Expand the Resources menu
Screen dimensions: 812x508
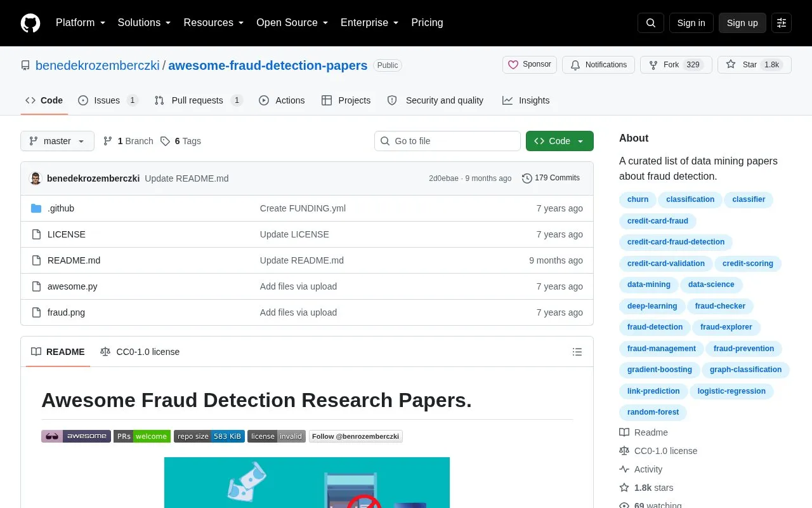214,23
